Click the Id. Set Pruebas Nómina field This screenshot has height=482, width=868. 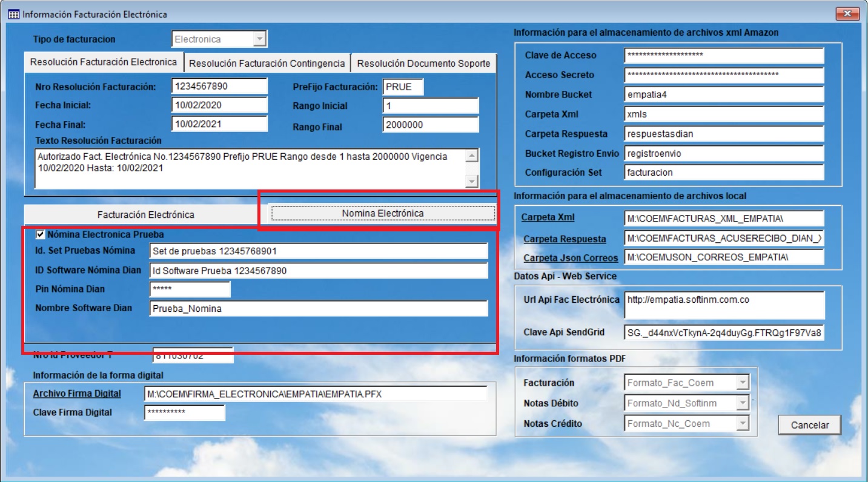click(x=319, y=251)
